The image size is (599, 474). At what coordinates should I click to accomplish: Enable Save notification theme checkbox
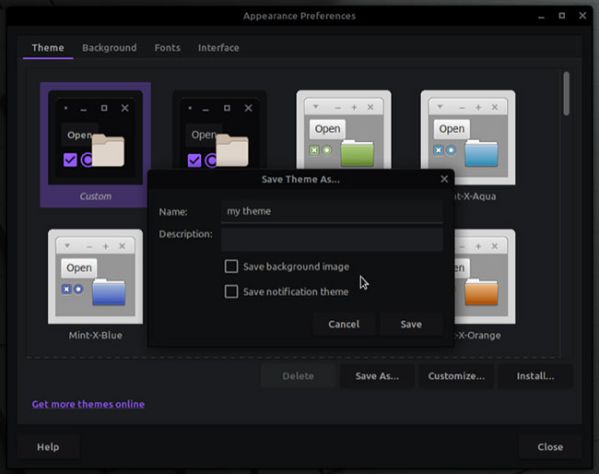pyautogui.click(x=231, y=291)
